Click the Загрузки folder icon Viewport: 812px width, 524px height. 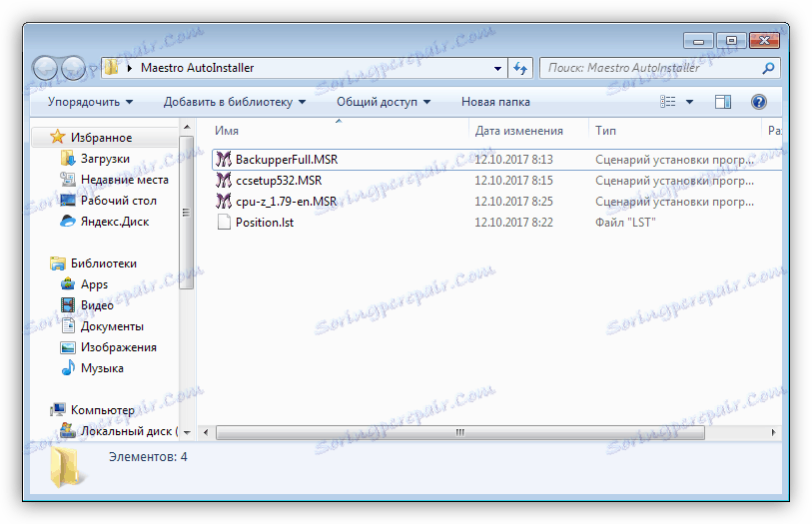[x=67, y=159]
